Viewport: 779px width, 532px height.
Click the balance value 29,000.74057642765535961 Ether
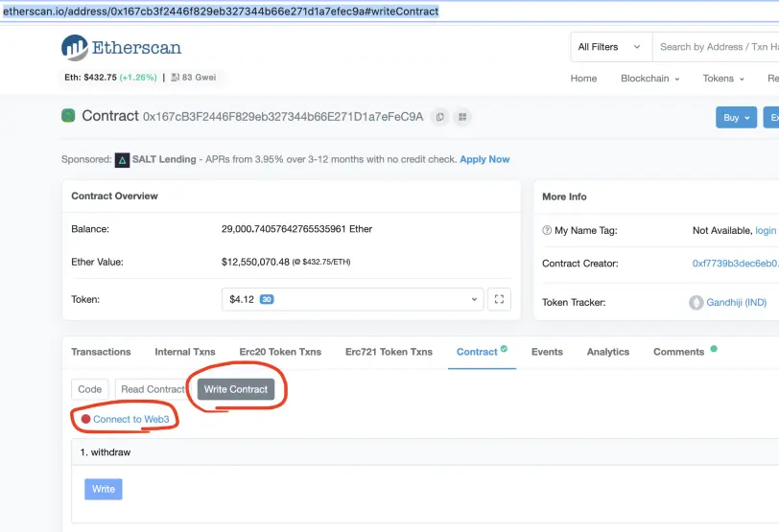(x=296, y=229)
